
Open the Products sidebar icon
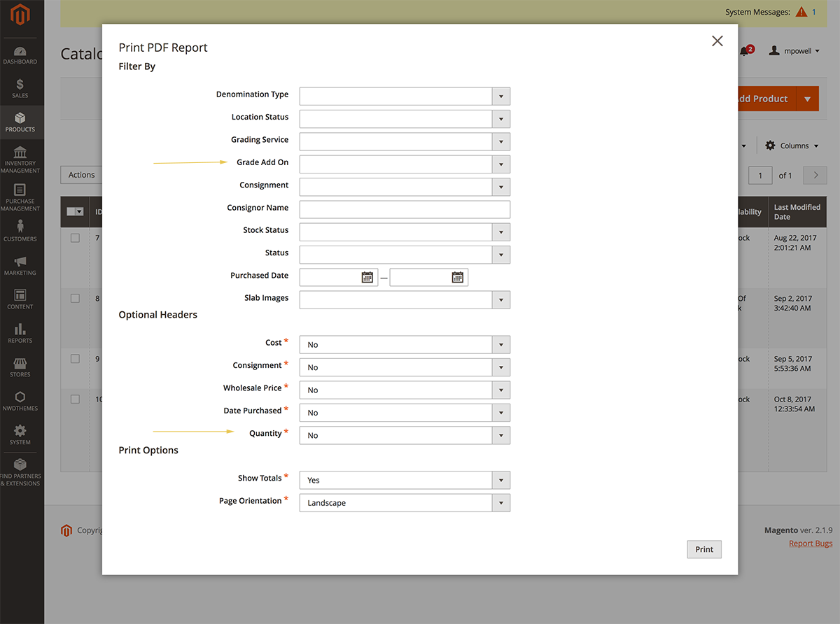pyautogui.click(x=20, y=122)
